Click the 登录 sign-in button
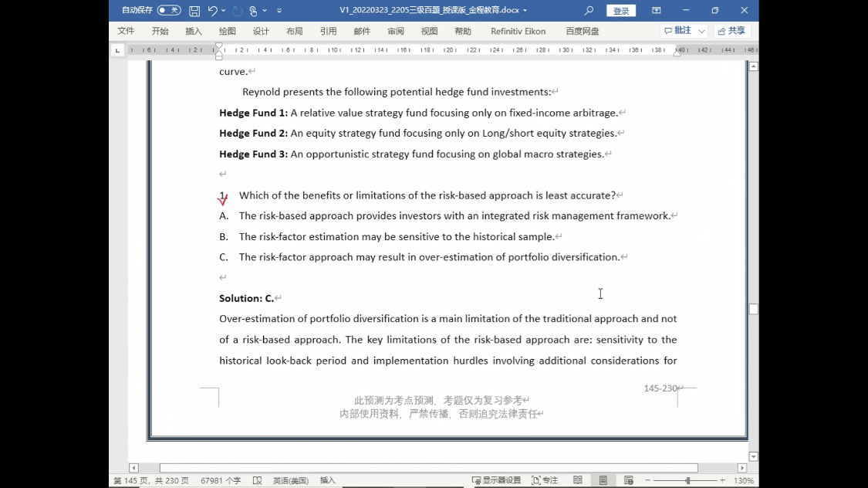The image size is (868, 488). (621, 11)
